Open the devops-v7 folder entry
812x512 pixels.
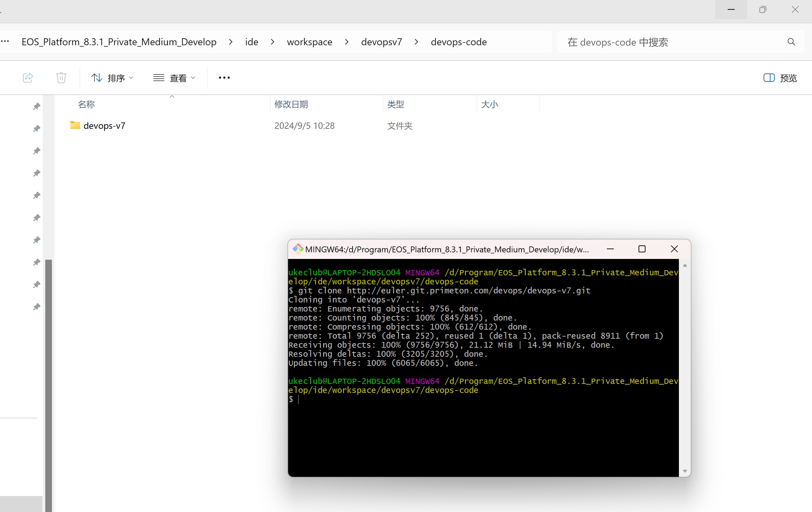coord(104,125)
